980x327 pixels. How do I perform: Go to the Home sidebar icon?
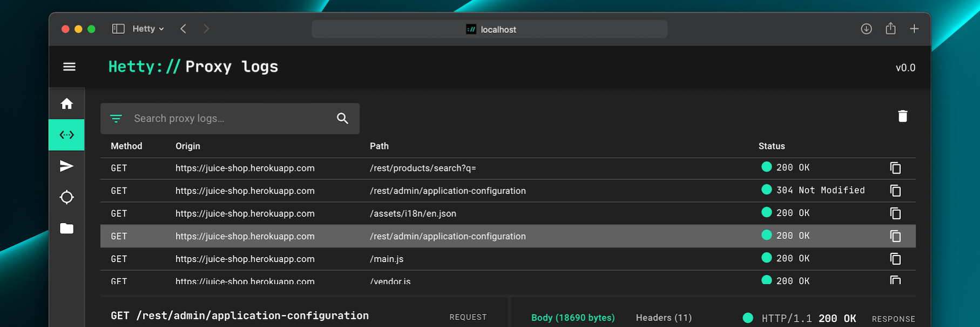(66, 104)
